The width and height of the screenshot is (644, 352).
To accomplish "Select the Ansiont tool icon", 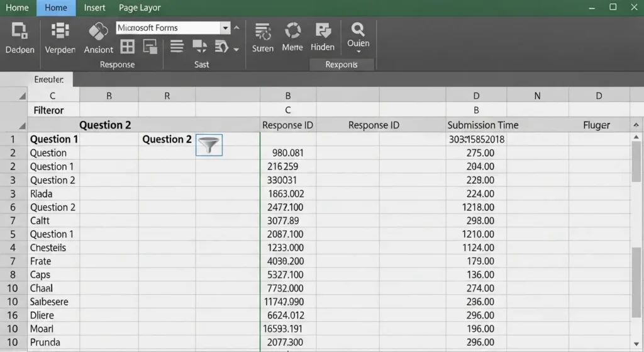I will pyautogui.click(x=98, y=31).
